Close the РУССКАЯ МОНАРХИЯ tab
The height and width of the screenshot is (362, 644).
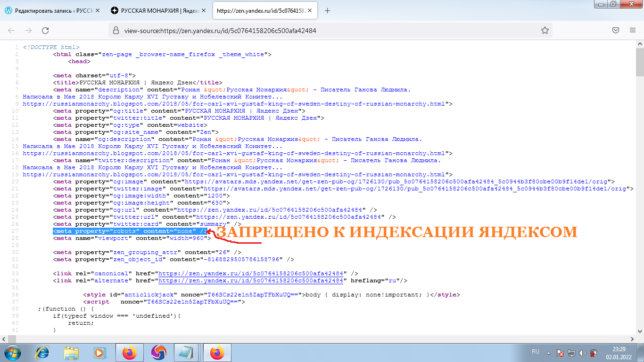[x=204, y=11]
